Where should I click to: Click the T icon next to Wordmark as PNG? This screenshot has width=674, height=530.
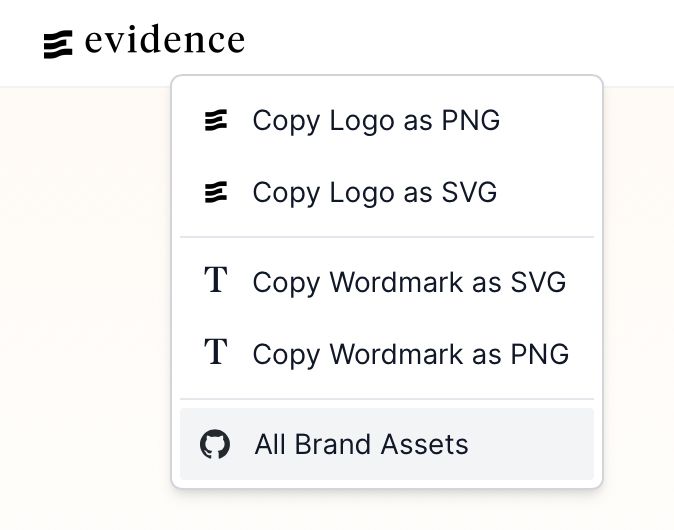point(216,351)
